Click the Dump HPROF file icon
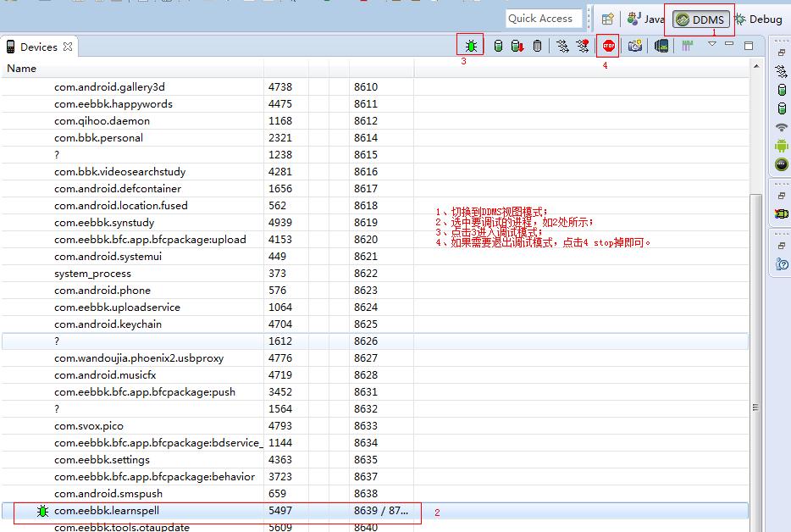This screenshot has width=791, height=532. (x=517, y=46)
